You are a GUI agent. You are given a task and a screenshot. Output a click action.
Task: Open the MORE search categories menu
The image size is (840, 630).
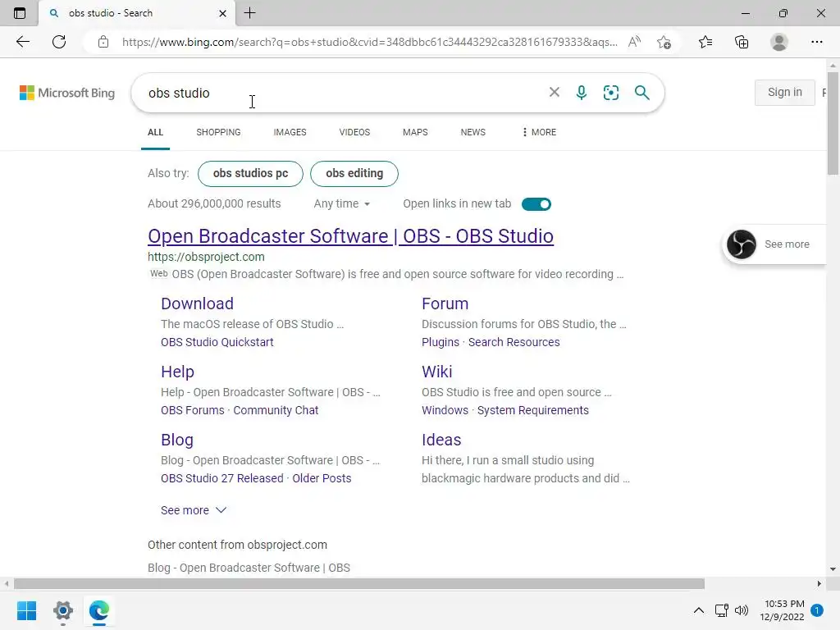539,132
